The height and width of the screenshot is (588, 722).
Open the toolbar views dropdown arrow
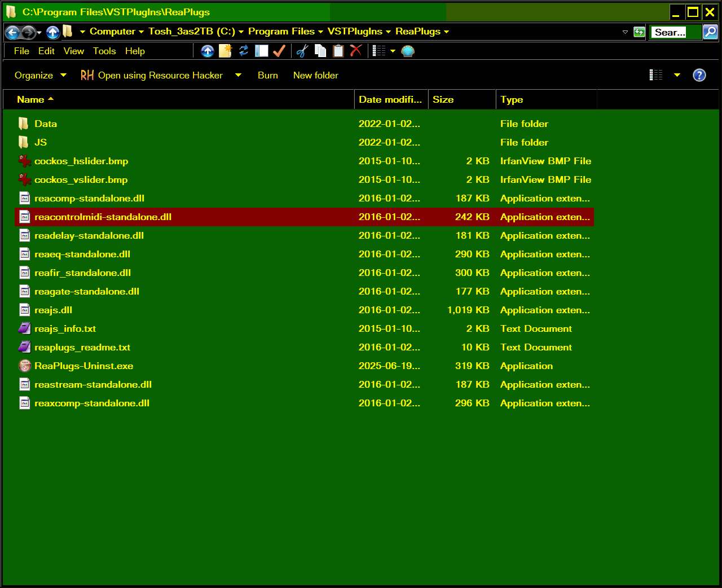[x=393, y=51]
